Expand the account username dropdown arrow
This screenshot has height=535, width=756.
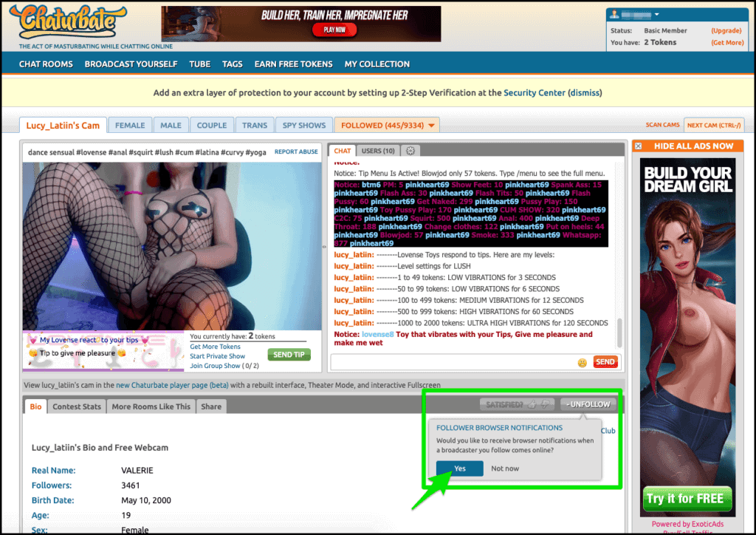[x=656, y=15]
